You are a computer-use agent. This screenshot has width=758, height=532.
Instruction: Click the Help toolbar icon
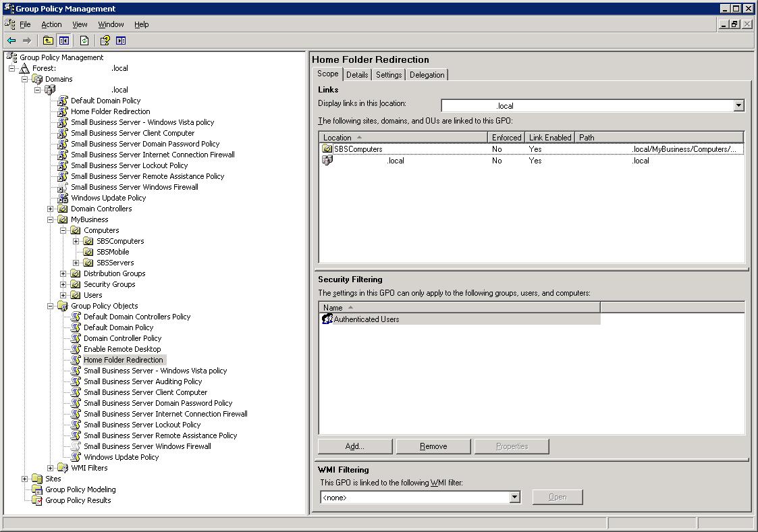tap(105, 41)
